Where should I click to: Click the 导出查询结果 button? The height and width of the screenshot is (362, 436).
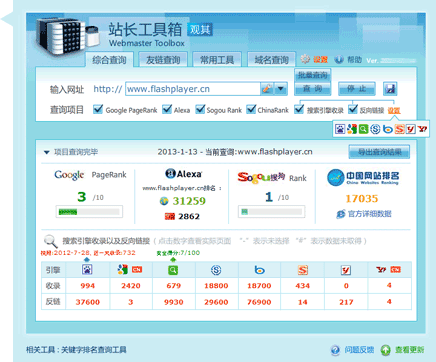[379, 152]
